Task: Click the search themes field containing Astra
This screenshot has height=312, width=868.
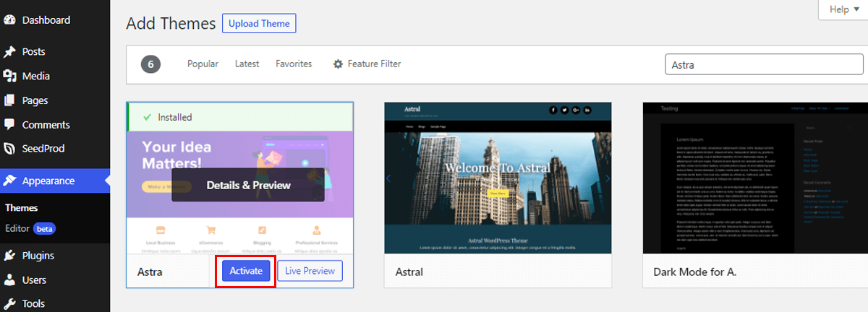Action: [764, 64]
